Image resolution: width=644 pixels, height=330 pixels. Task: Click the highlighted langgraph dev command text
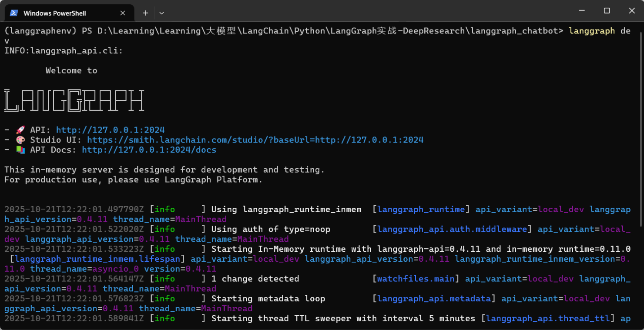point(592,30)
